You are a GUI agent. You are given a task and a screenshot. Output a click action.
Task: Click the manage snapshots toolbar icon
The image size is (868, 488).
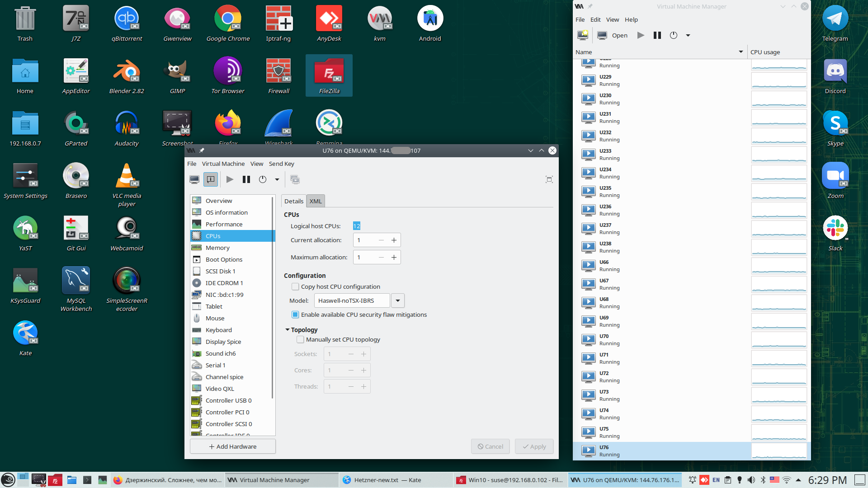(295, 179)
